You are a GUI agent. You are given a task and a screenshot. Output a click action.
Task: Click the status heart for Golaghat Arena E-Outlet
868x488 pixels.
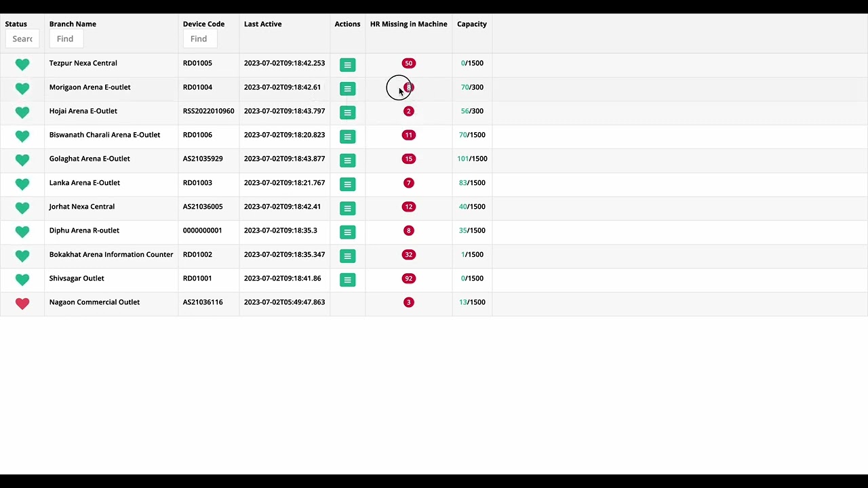coord(22,160)
